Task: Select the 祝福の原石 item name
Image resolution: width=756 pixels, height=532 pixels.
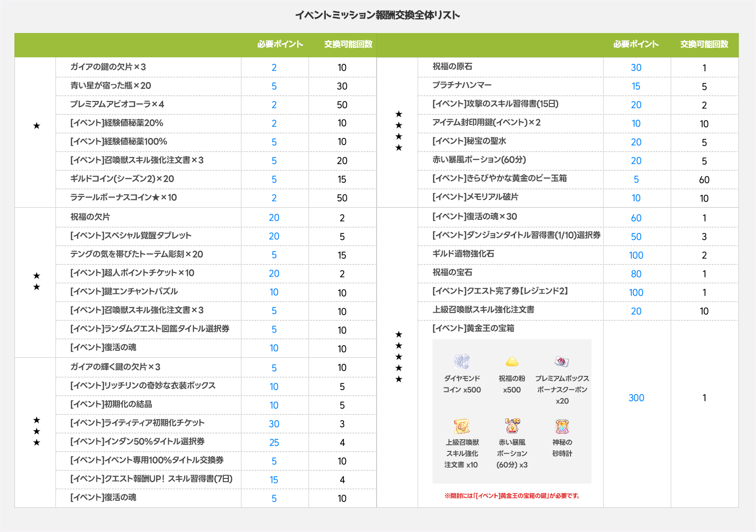Action: coord(452,67)
